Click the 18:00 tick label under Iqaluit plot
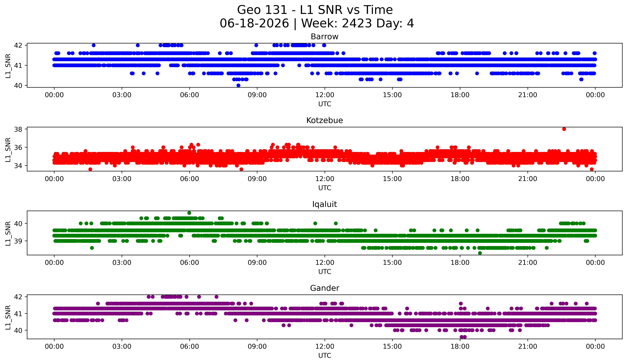 tap(460, 263)
